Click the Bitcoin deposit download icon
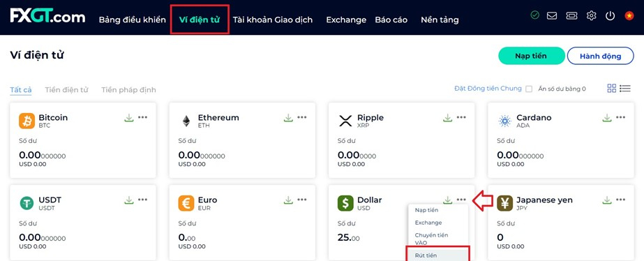Viewport: 644px width, 261px height. (129, 118)
